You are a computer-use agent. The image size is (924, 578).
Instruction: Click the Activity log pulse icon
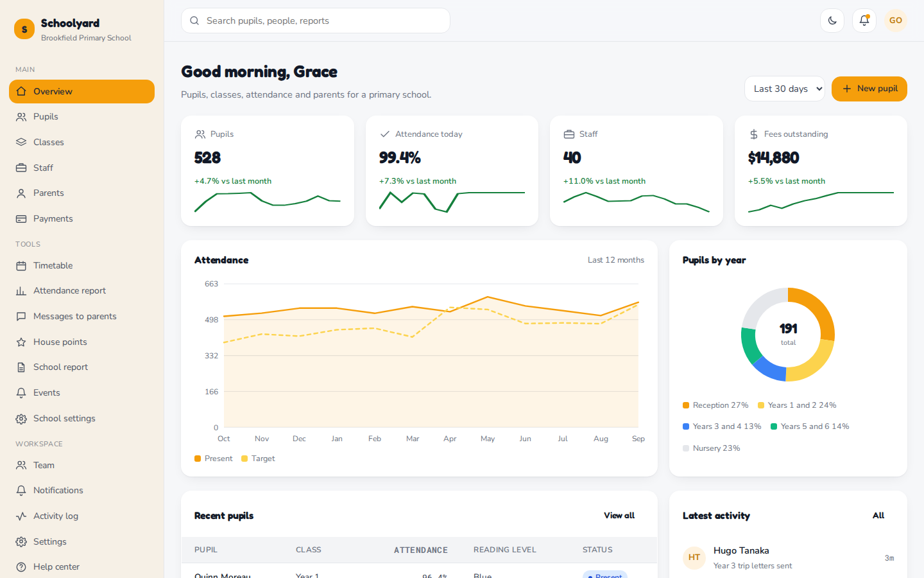coord(21,516)
